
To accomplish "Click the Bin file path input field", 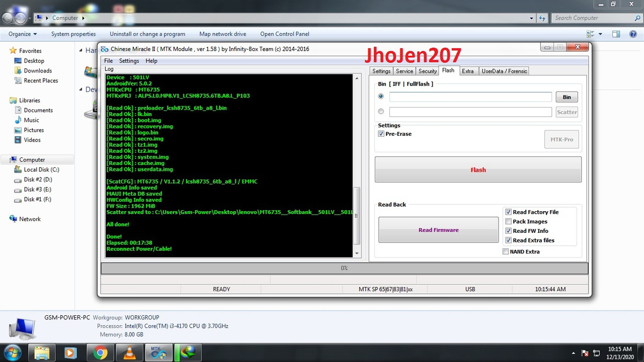I will pyautogui.click(x=470, y=97).
